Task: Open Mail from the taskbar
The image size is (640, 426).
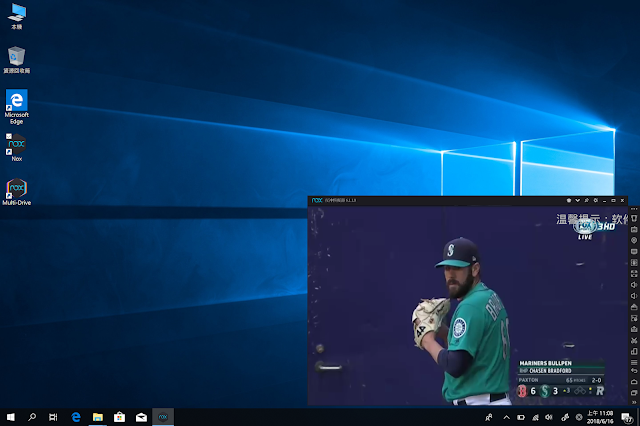Action: click(141, 417)
